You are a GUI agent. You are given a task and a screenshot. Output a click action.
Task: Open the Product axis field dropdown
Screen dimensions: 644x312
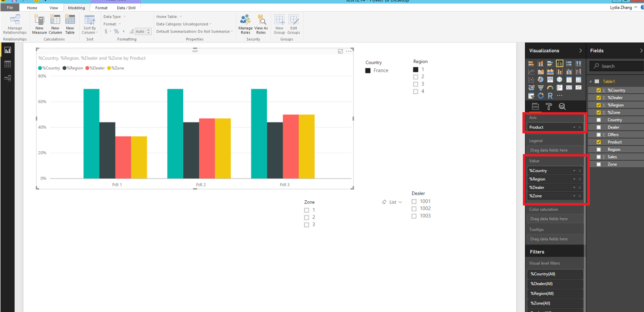point(574,127)
